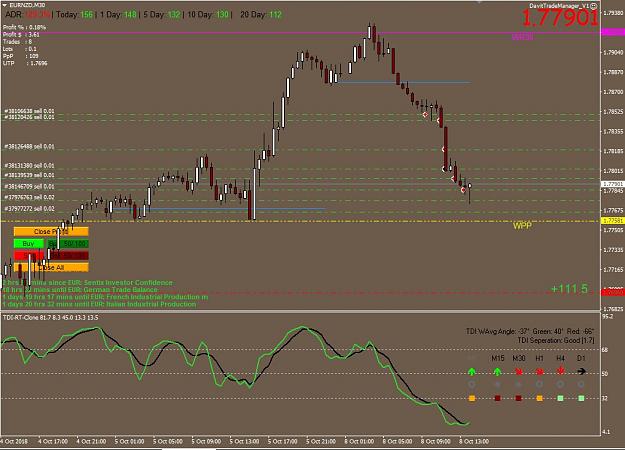Click the TDI-RT-Clone indicator label
The width and height of the screenshot is (625, 450).
[x=51, y=318]
